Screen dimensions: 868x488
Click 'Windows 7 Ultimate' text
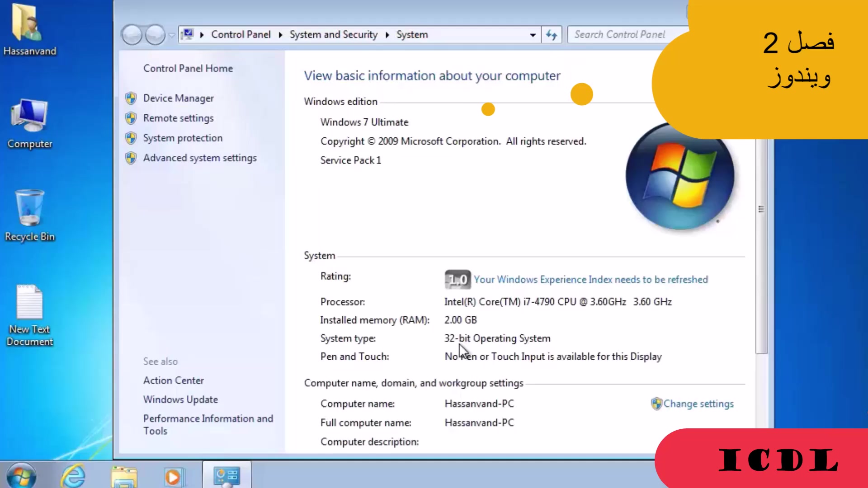click(364, 122)
